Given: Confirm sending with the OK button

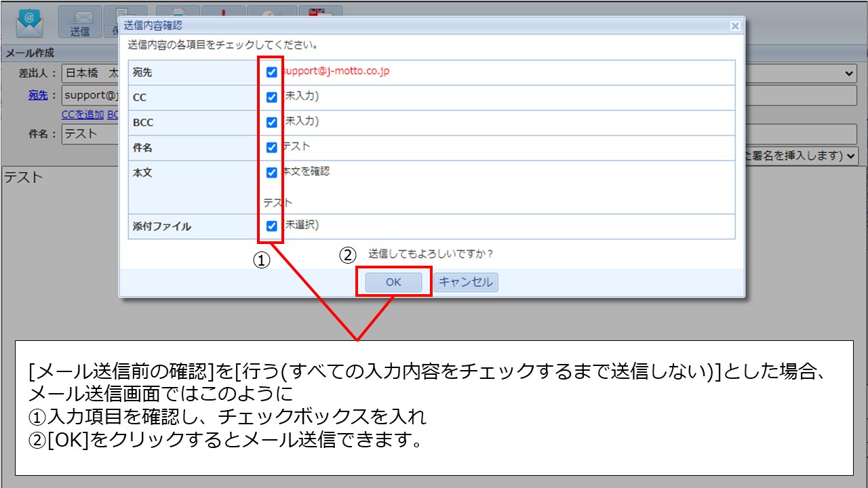Looking at the screenshot, I should [394, 283].
